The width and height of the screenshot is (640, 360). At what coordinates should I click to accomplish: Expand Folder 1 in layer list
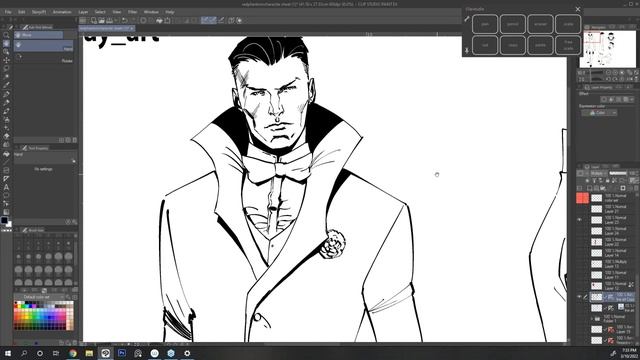(592, 318)
